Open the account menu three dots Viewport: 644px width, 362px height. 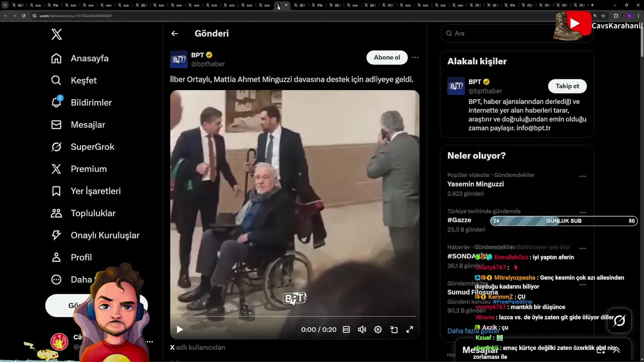[x=149, y=341]
